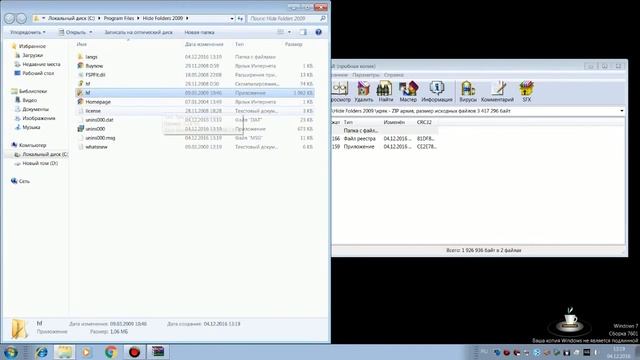Click the Просмотр icon in WinRAR toolbar
The height and width of the screenshot is (360, 640).
pos(340,91)
